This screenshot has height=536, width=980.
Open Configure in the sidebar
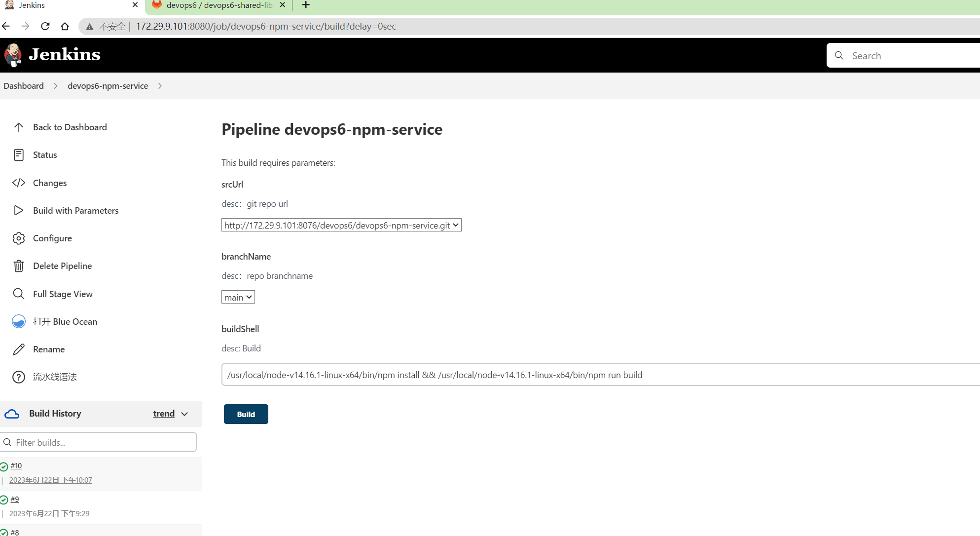[52, 238]
